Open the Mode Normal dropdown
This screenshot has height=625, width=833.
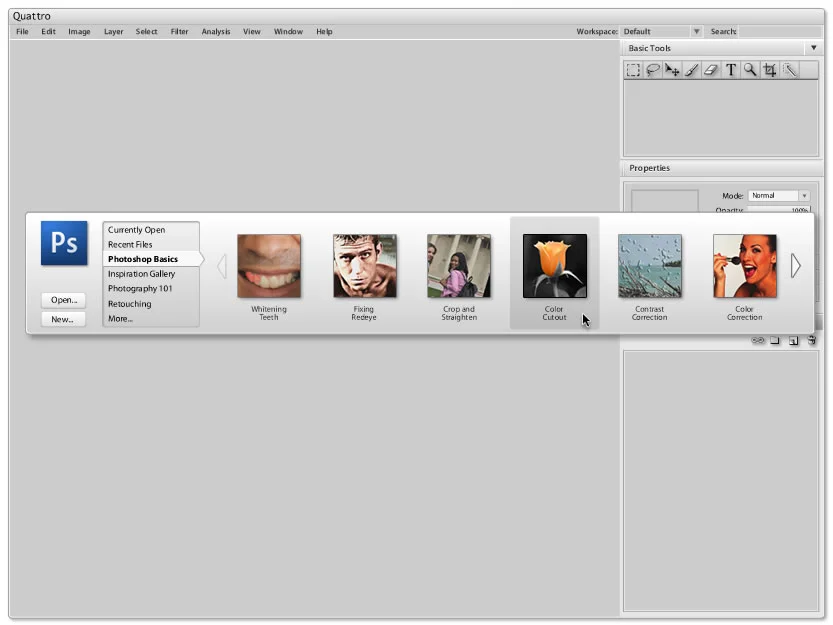coord(779,196)
